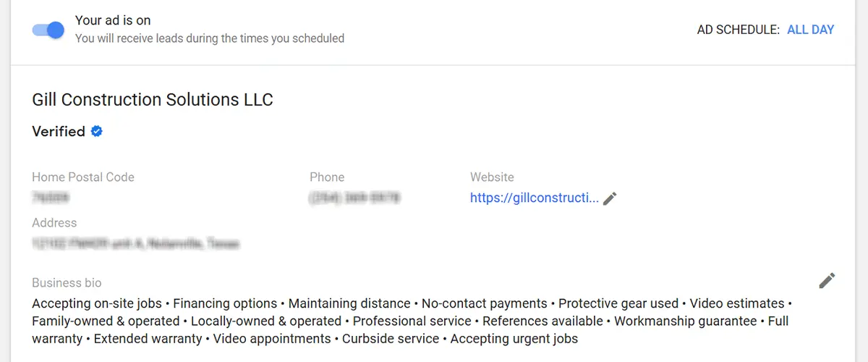Click the blurred home postal code value
The image size is (868, 362).
(51, 197)
